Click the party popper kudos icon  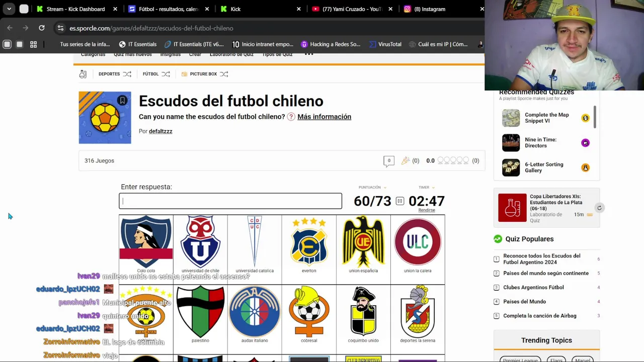coord(406,161)
